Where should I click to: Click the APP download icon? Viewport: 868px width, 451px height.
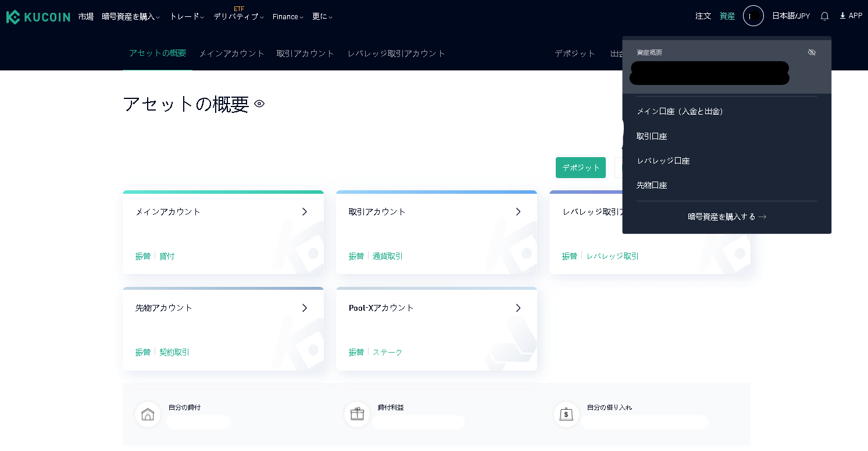[842, 16]
